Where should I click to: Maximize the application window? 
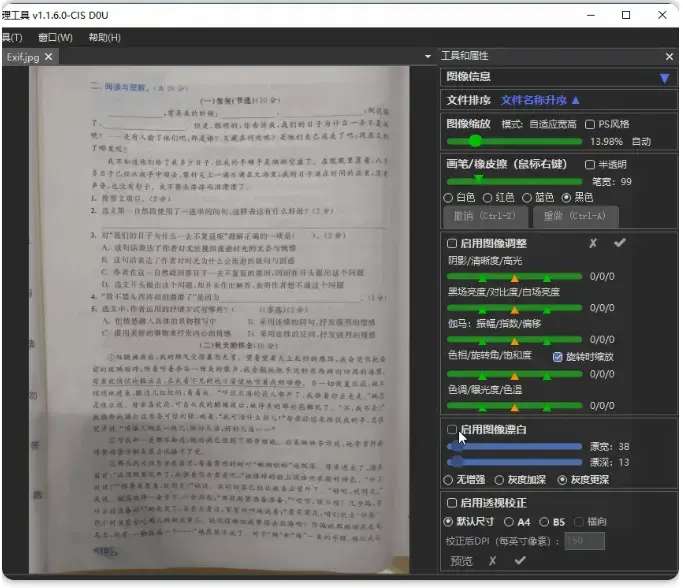point(626,15)
